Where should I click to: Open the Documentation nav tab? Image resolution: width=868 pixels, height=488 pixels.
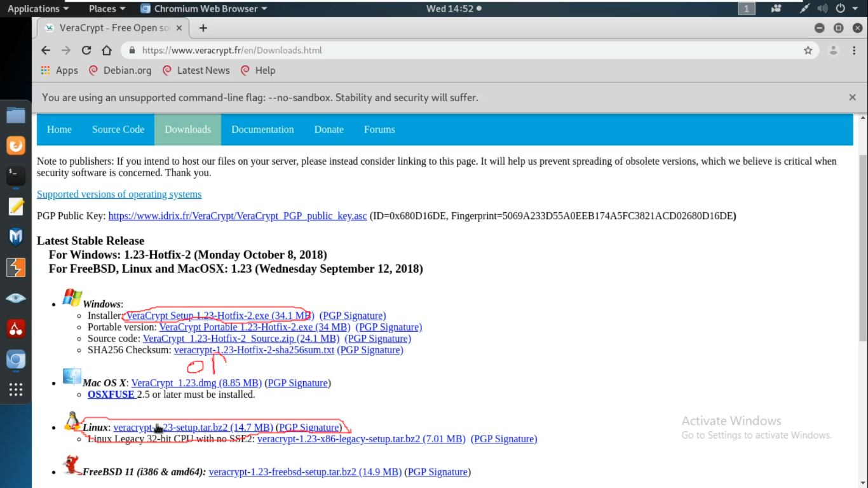click(x=262, y=129)
